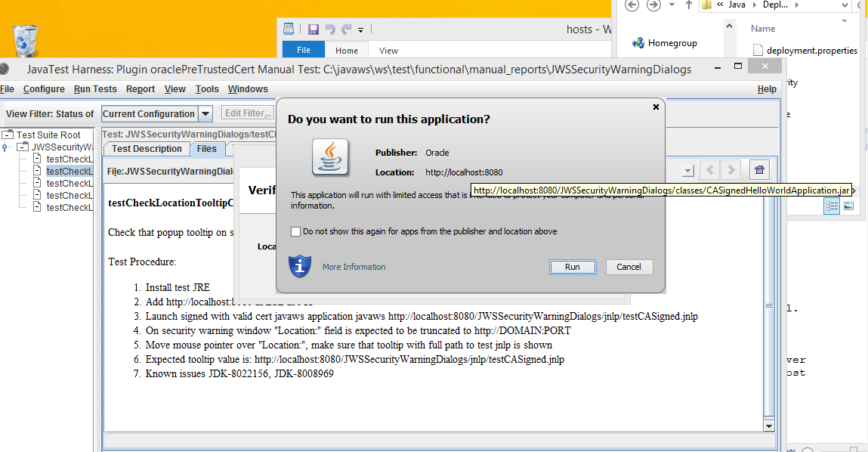Collapse the Test Suite Root node
This screenshot has height=452, width=868.
[8, 135]
